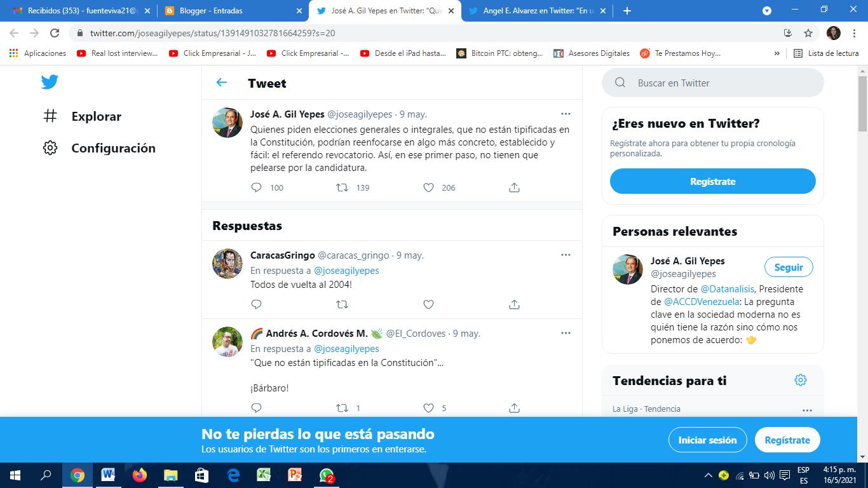
Task: Open Chrome tab search dropdown
Action: click(767, 11)
